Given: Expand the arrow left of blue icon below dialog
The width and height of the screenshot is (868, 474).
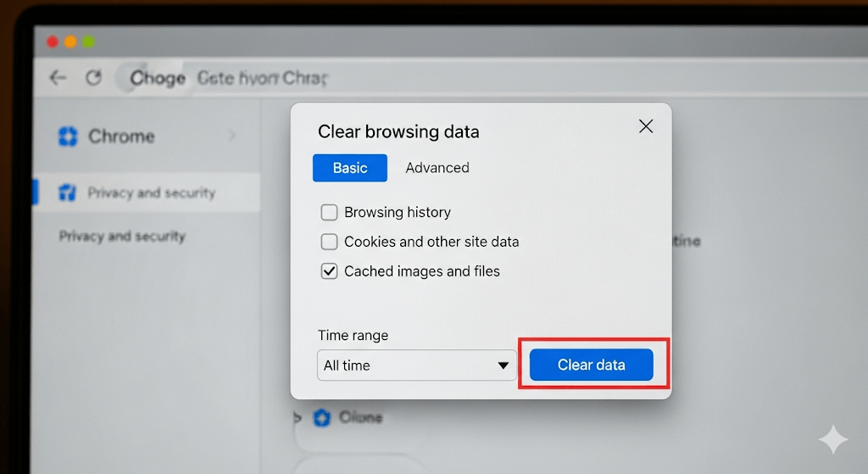Looking at the screenshot, I should 298,417.
